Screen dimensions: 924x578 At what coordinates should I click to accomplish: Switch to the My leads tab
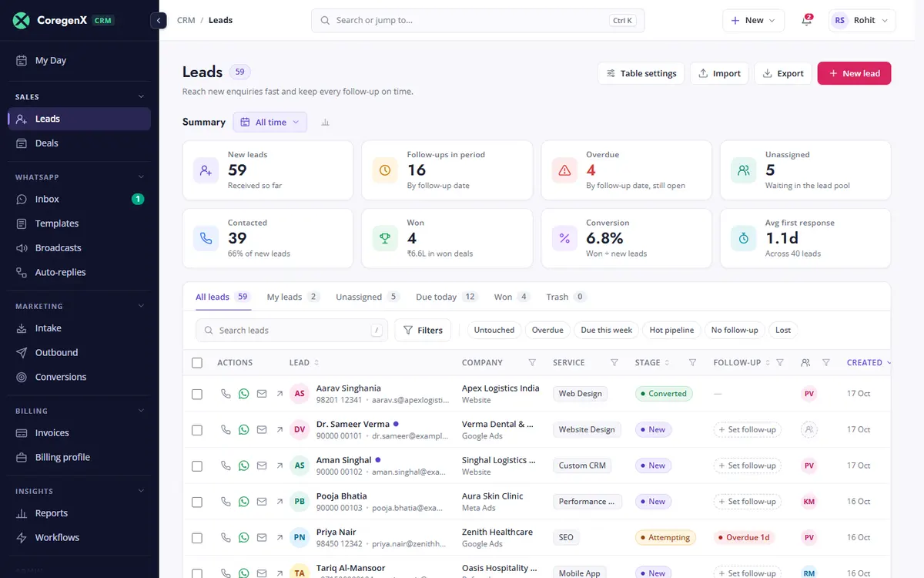tap(293, 297)
